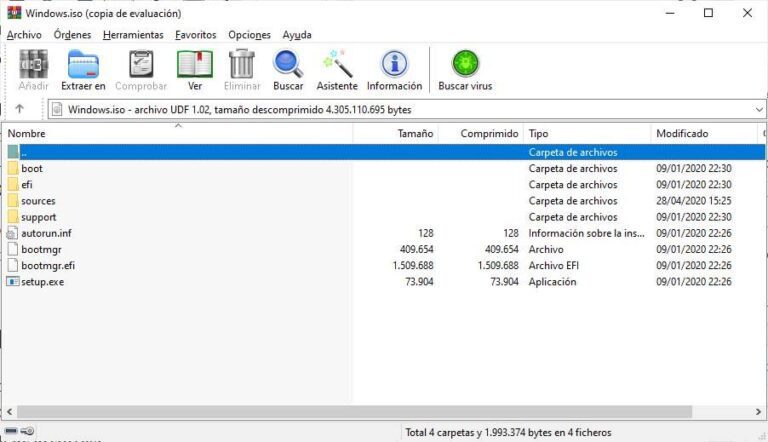Click the horizontal scrollbar thumb

click(x=354, y=412)
